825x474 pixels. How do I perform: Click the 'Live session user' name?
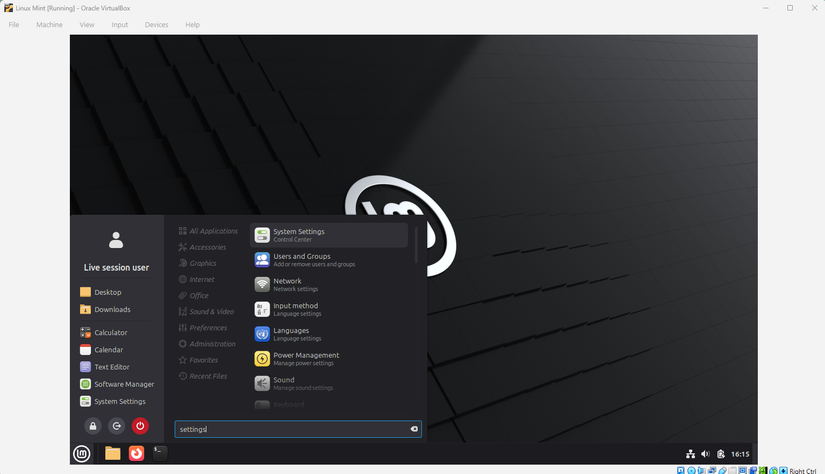pyautogui.click(x=116, y=268)
